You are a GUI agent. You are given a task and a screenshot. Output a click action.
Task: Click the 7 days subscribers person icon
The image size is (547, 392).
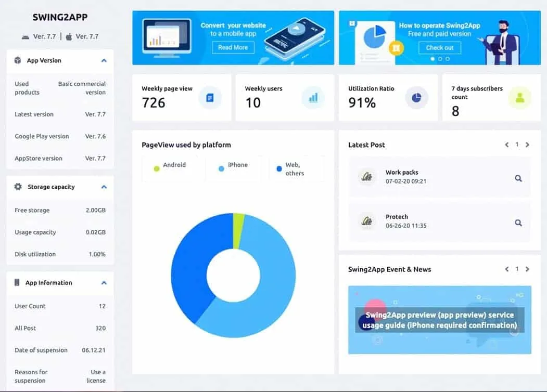[x=519, y=98]
